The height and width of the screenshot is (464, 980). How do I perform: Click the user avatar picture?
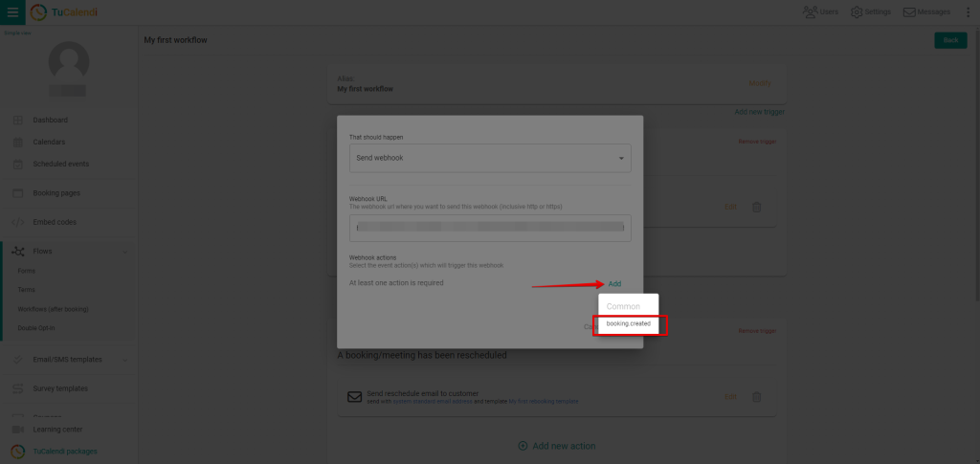[69, 62]
